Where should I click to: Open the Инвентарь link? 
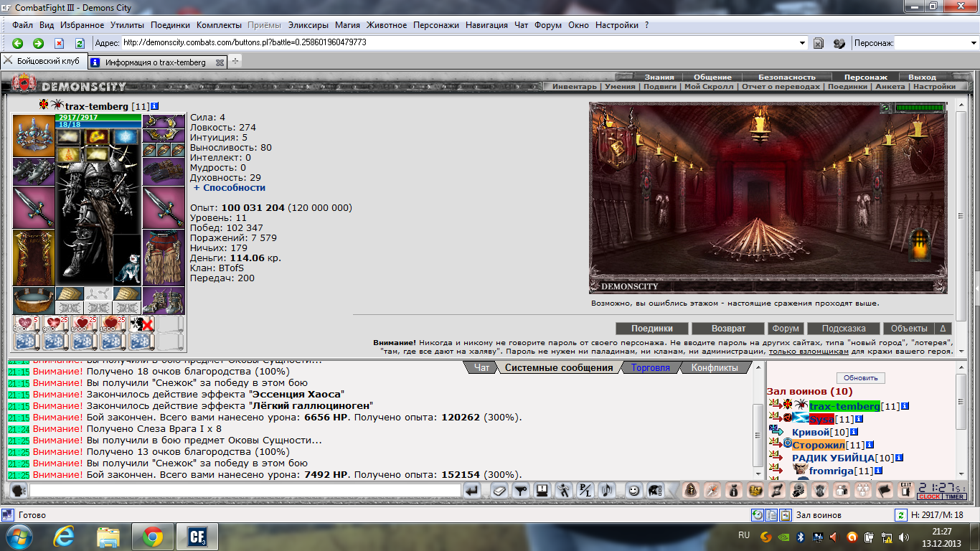[x=575, y=87]
